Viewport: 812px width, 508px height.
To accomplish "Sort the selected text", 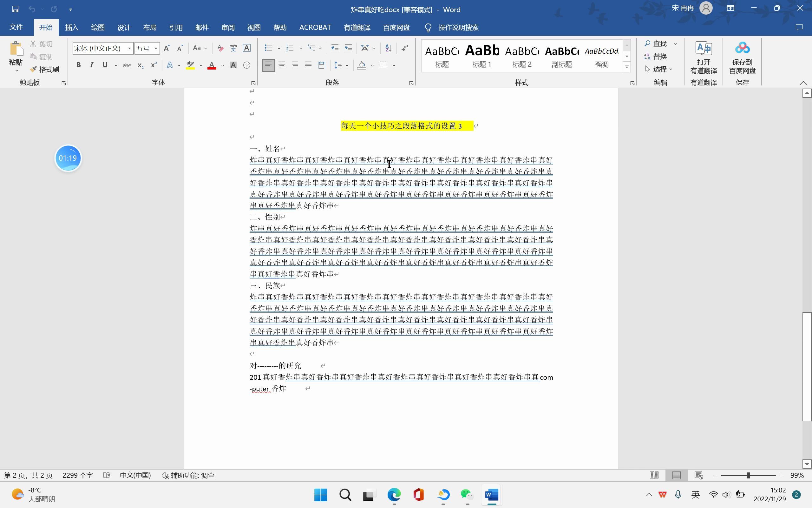I will tap(388, 48).
